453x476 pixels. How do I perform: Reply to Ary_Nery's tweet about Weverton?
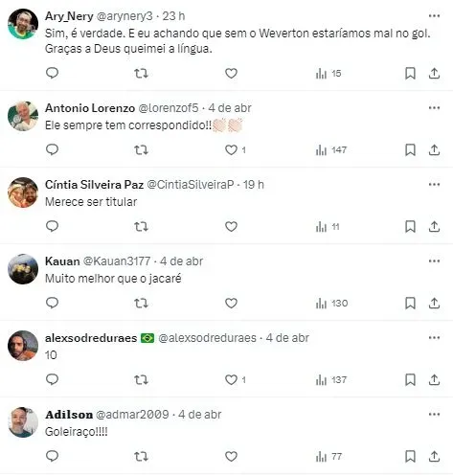[x=52, y=73]
